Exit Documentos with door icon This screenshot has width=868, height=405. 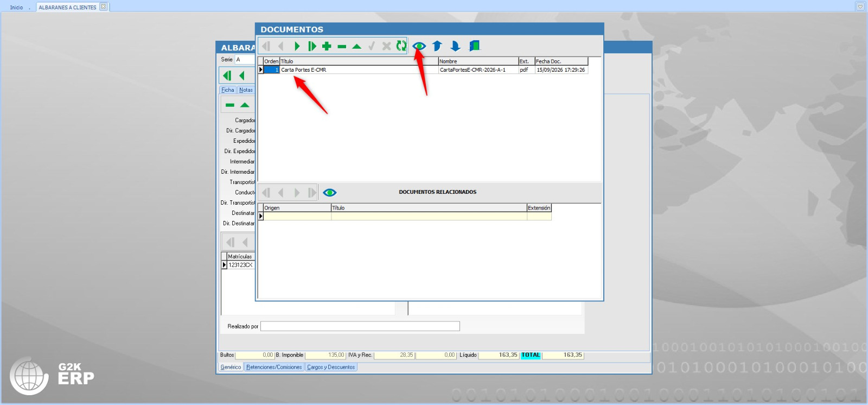pyautogui.click(x=475, y=46)
